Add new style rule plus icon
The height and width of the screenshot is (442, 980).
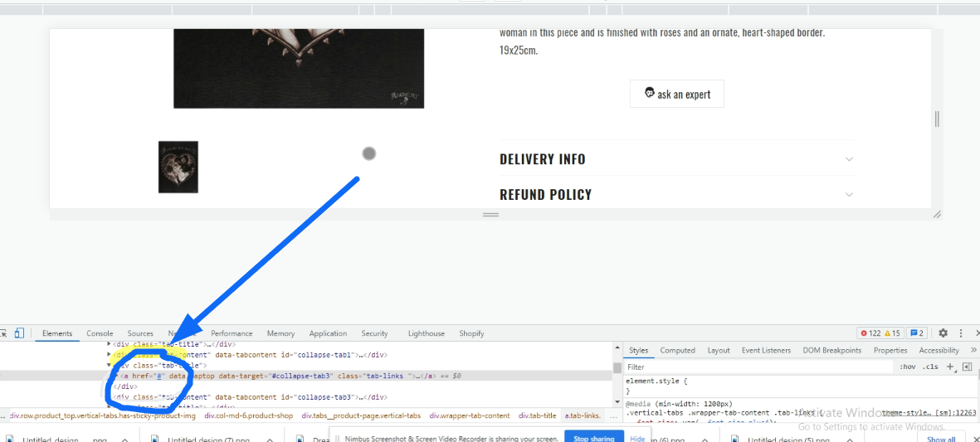click(x=951, y=367)
